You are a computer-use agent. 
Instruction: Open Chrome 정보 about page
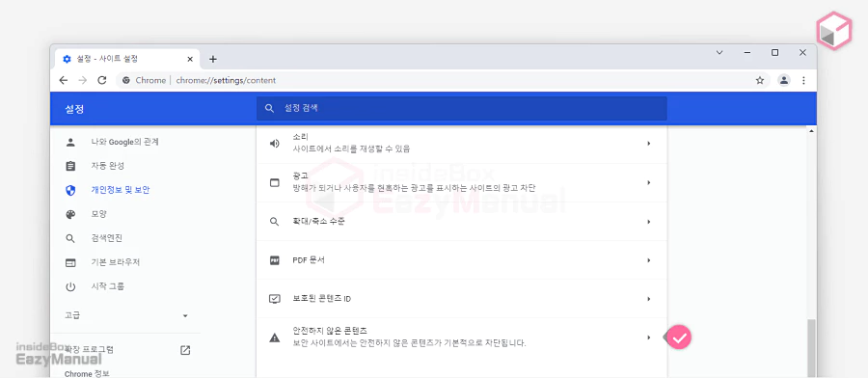pyautogui.click(x=87, y=374)
